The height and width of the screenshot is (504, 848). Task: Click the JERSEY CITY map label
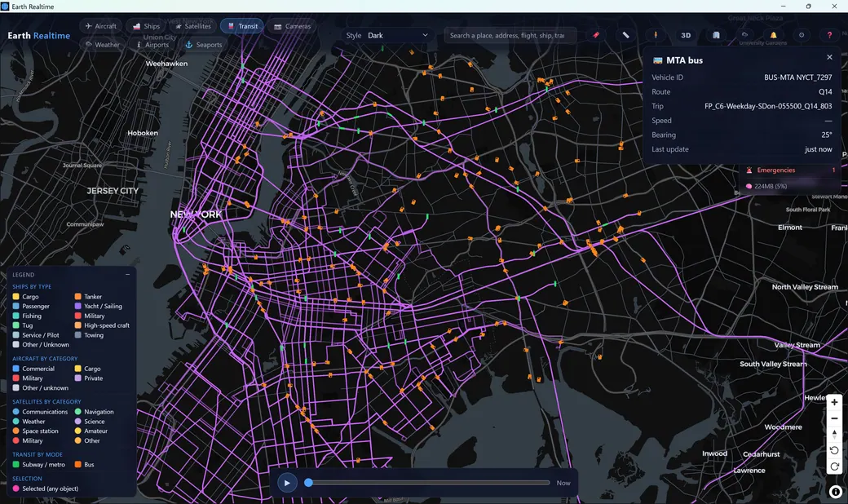[113, 191]
